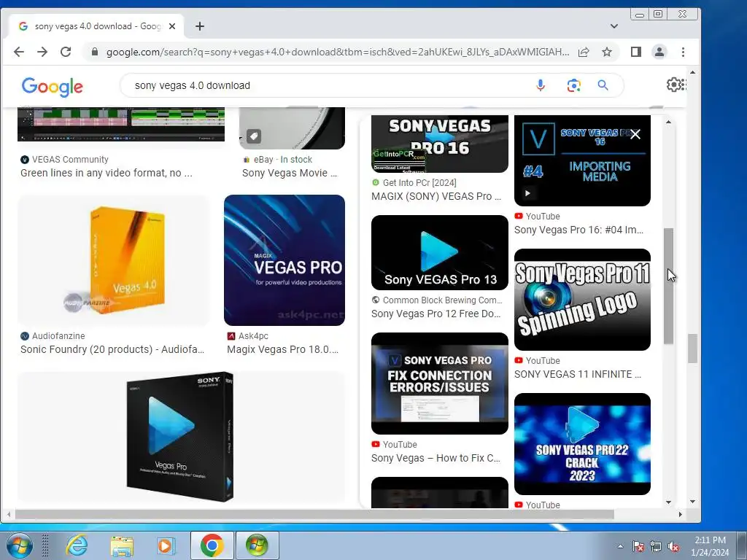Screen dimensions: 747x560
Task: Open the 'Magix Vegas Pro 18.0' link
Action: pyautogui.click(x=283, y=349)
